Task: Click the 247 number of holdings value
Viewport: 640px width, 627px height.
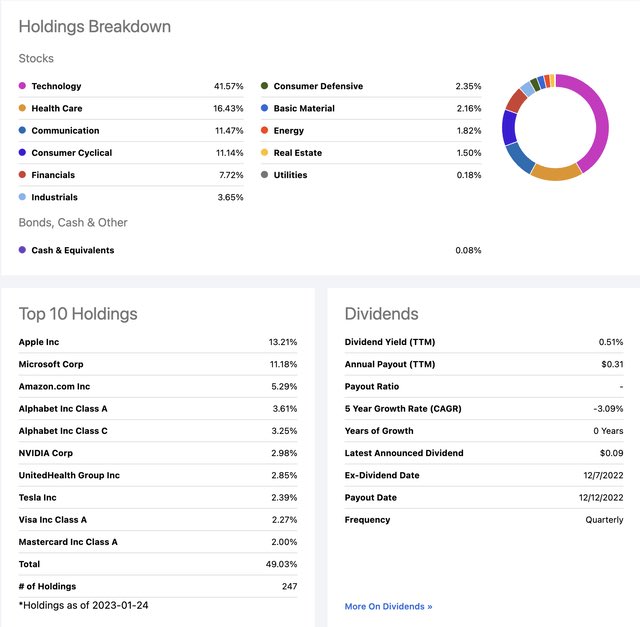Action: pos(289,586)
